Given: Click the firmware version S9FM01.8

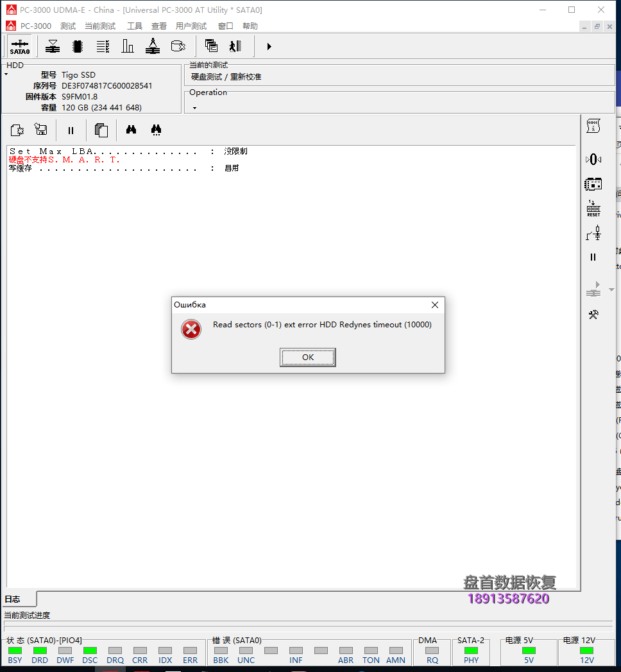Looking at the screenshot, I should click(80, 97).
